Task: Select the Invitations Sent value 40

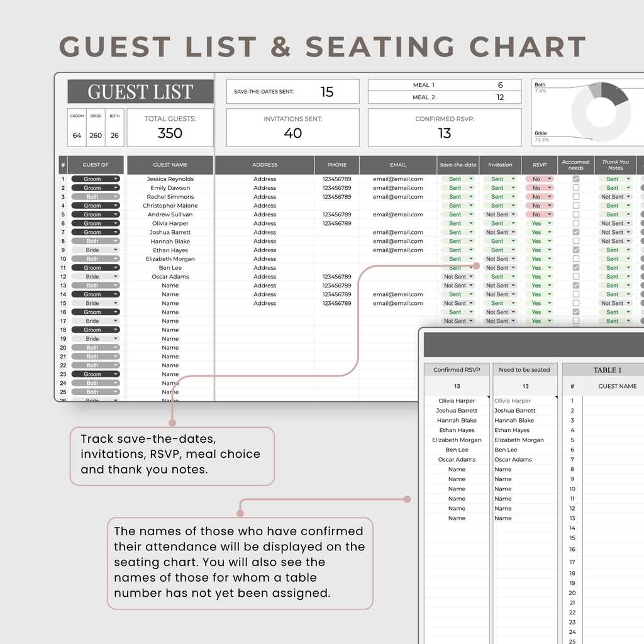Action: (293, 133)
